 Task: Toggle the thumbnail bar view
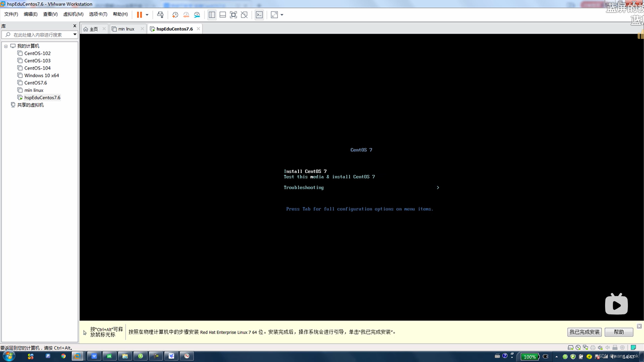pyautogui.click(x=222, y=15)
